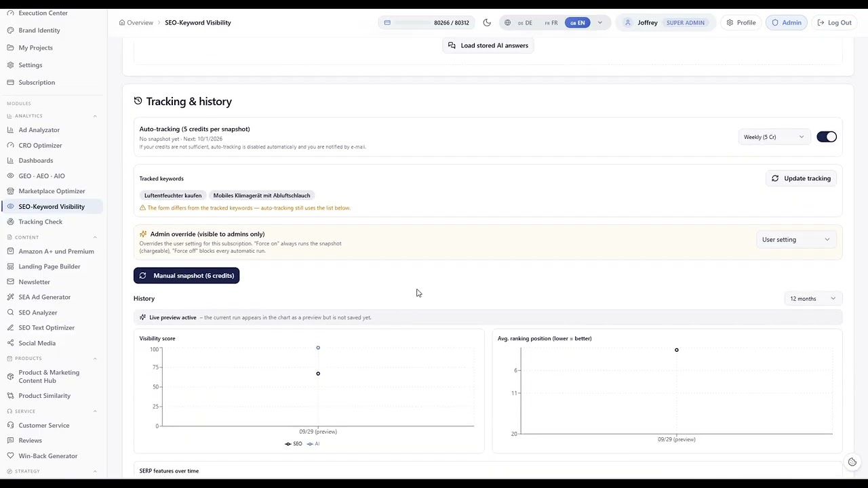868x488 pixels.
Task: Click the Subscription sidebar icon
Action: [x=11, y=83]
